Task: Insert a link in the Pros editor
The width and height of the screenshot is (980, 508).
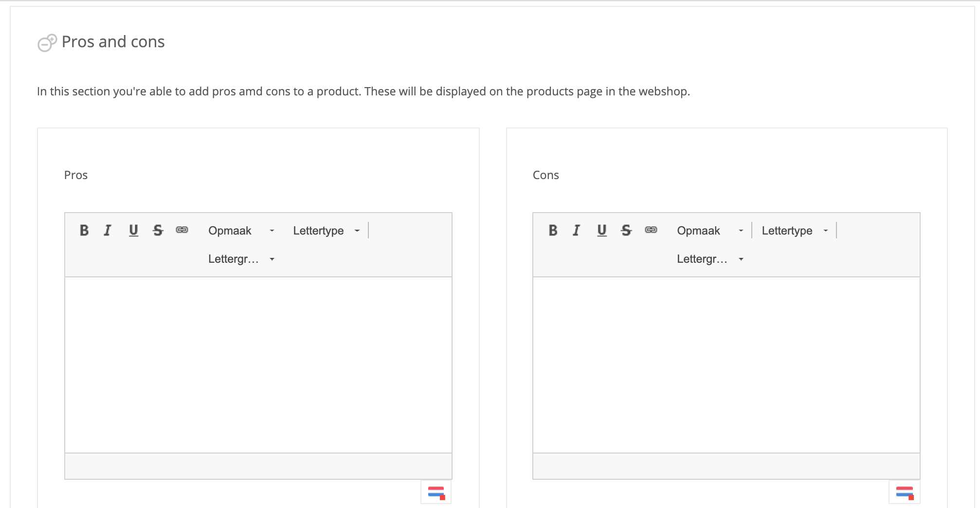Action: tap(182, 230)
